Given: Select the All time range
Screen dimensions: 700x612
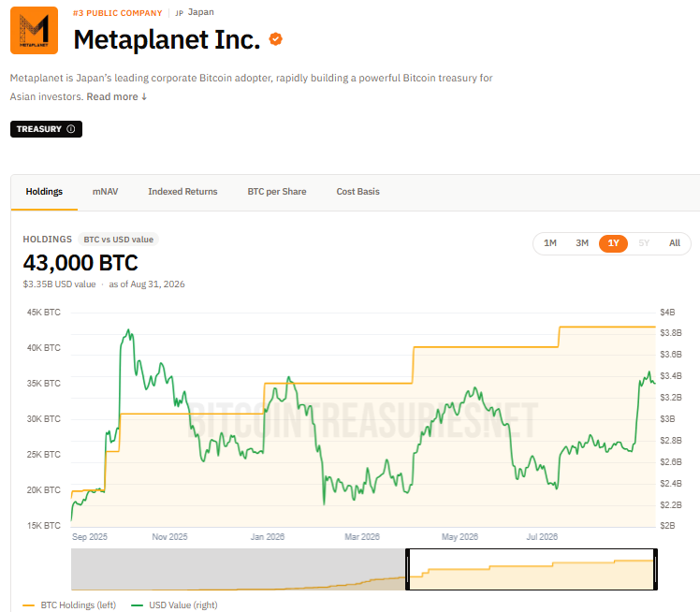Looking at the screenshot, I should (x=674, y=243).
